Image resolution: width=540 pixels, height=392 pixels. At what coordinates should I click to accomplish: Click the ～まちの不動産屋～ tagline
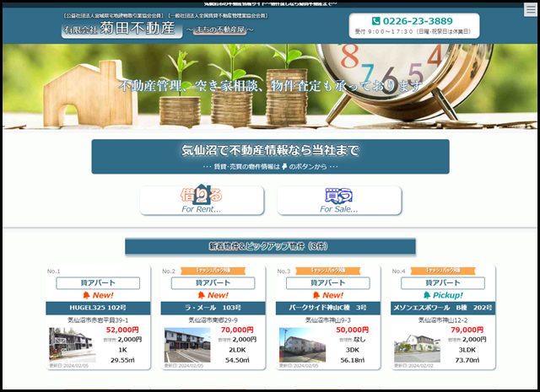[x=220, y=30]
